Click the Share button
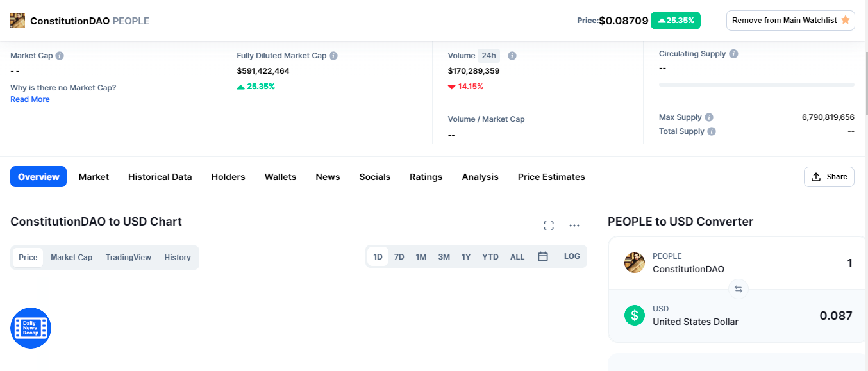The width and height of the screenshot is (868, 371). point(829,177)
